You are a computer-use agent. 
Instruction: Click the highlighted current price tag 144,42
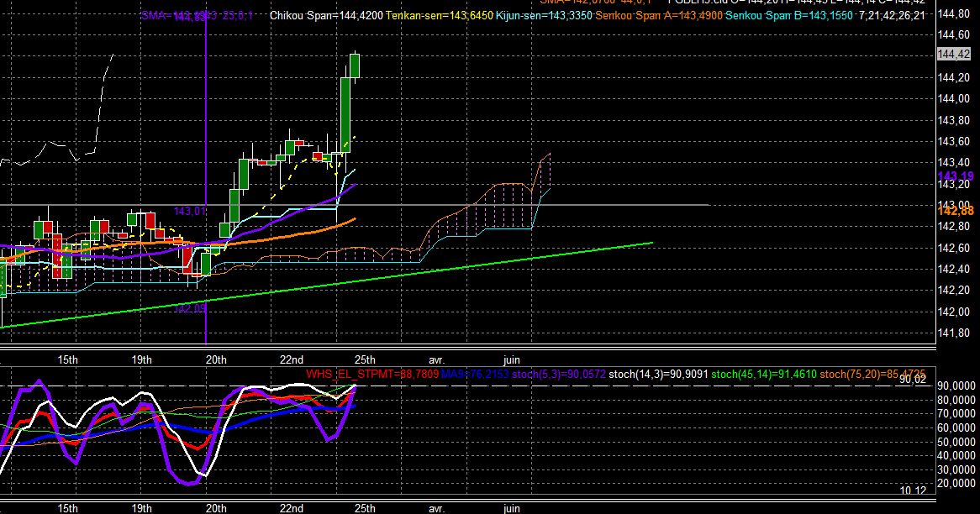pos(954,55)
